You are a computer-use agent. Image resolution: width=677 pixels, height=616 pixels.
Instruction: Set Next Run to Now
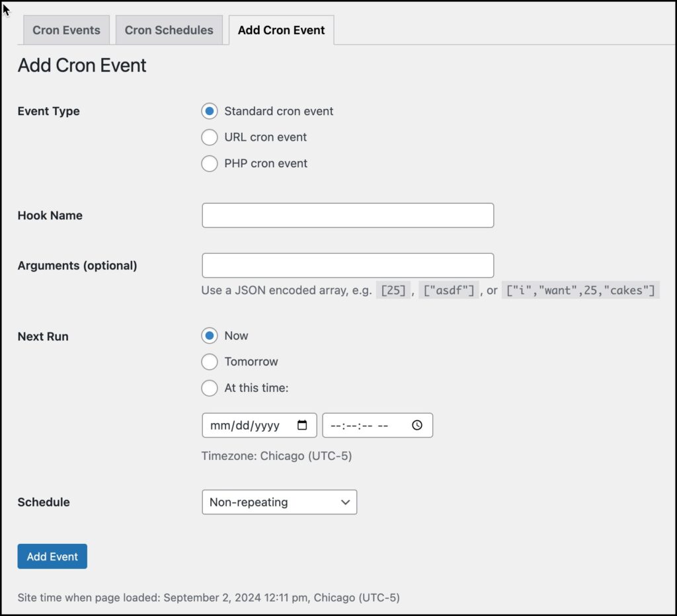[x=210, y=336]
